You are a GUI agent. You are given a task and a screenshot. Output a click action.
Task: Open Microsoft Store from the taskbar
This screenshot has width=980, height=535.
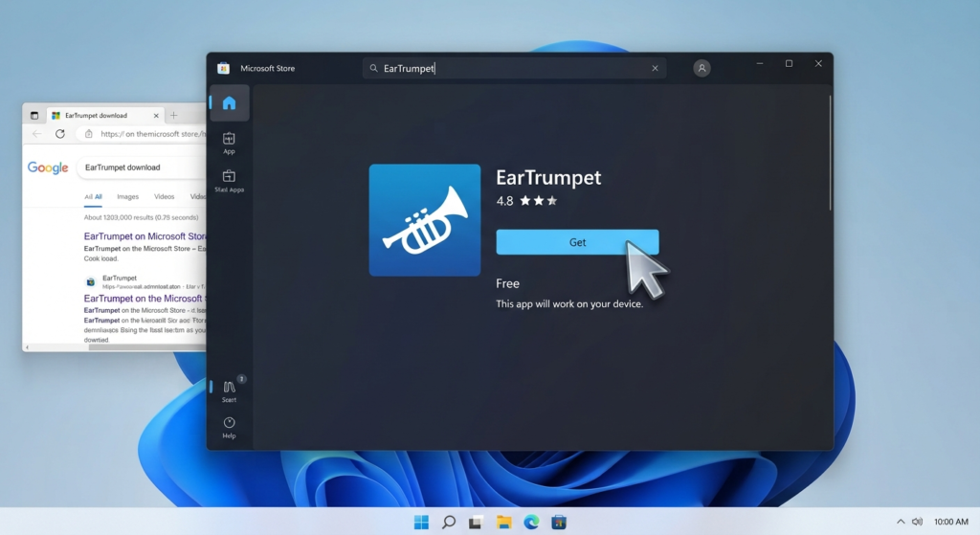pos(559,523)
